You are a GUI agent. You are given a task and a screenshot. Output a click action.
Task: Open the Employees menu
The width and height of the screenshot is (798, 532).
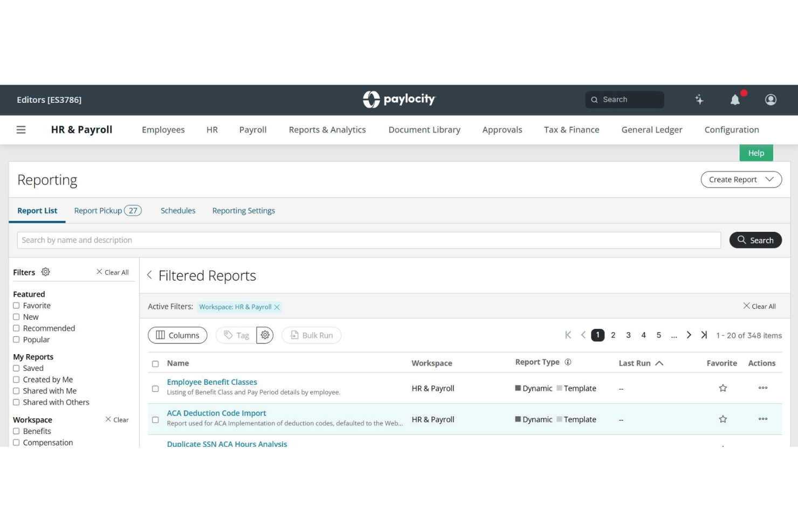[x=163, y=130]
